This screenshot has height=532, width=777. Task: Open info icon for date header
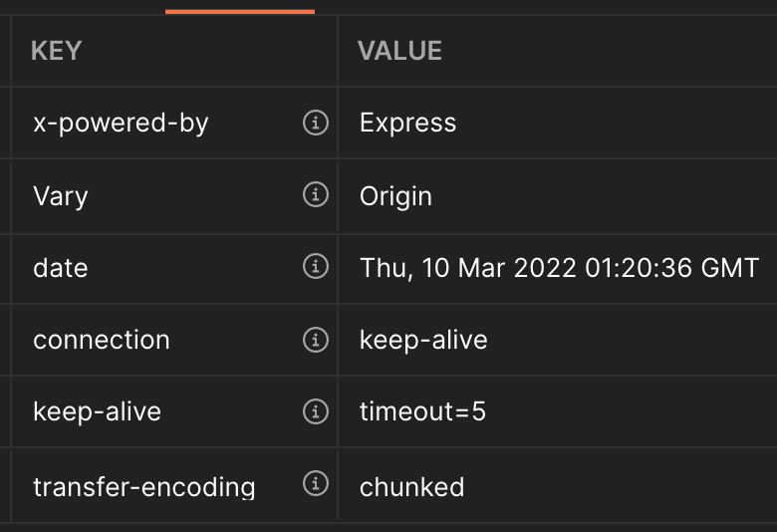coord(316,266)
